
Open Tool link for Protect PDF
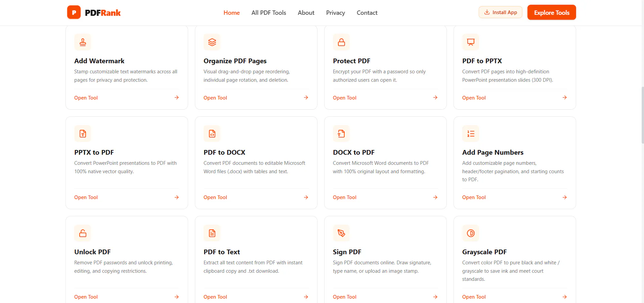(x=345, y=98)
